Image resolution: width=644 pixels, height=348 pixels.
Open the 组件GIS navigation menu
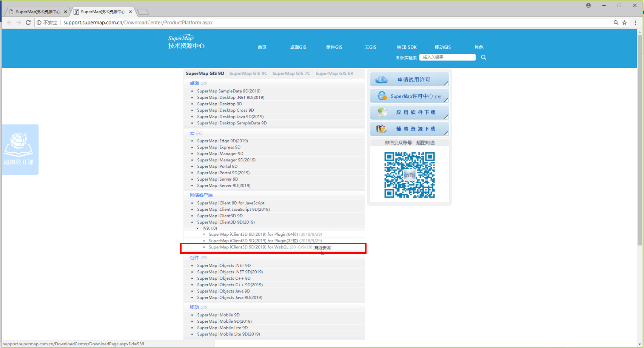pyautogui.click(x=334, y=47)
